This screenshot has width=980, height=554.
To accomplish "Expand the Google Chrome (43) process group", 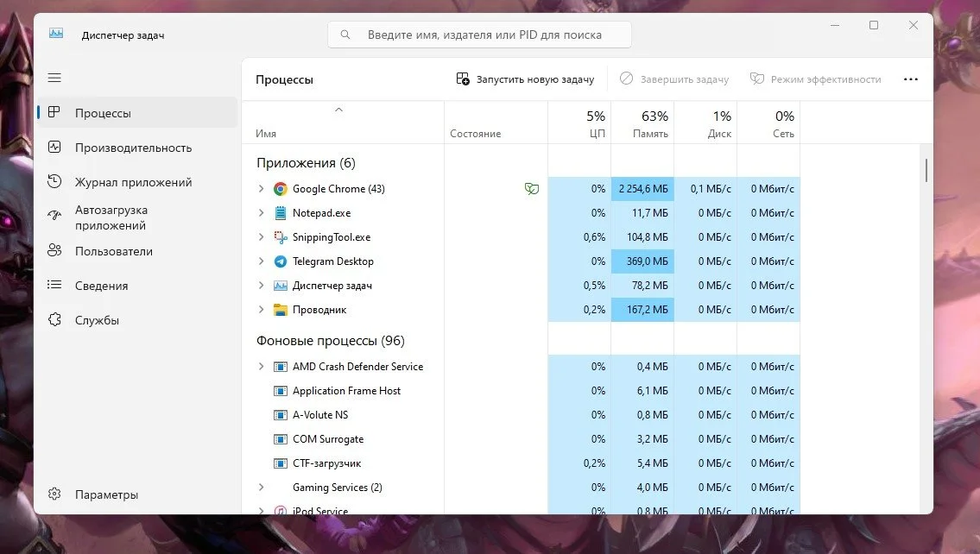I will click(x=262, y=188).
